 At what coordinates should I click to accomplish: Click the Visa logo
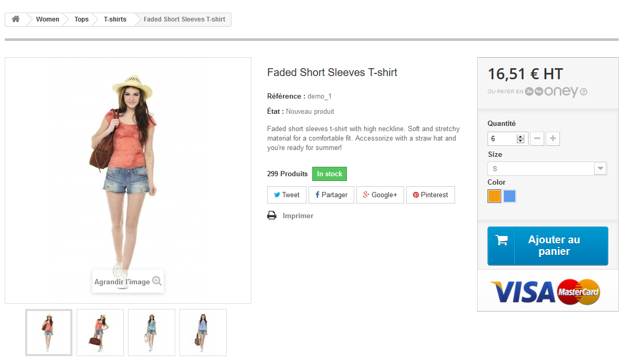click(522, 292)
